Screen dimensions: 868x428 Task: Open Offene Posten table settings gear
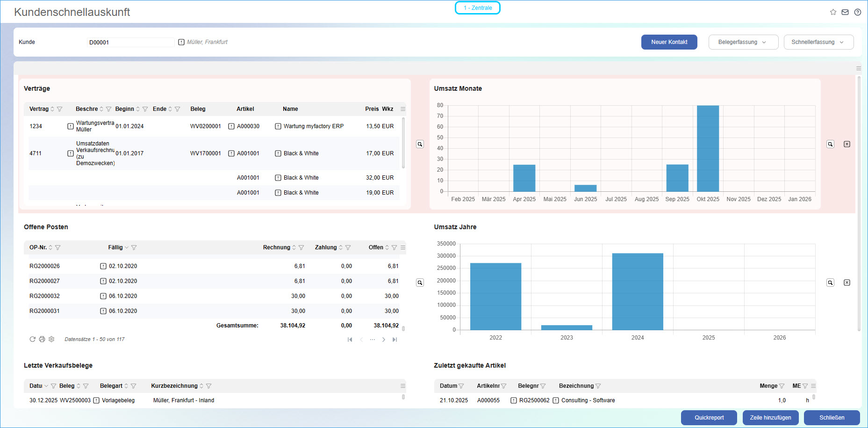(x=51, y=339)
